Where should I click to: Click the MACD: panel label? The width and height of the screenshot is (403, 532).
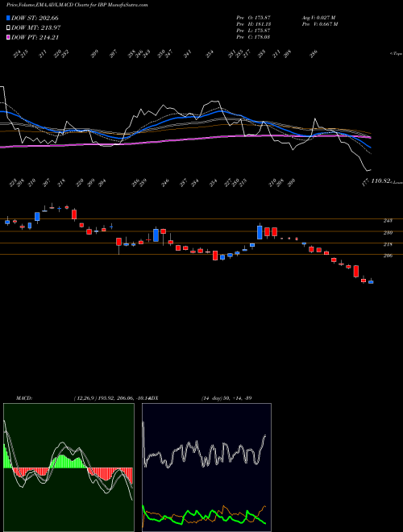coord(23,398)
